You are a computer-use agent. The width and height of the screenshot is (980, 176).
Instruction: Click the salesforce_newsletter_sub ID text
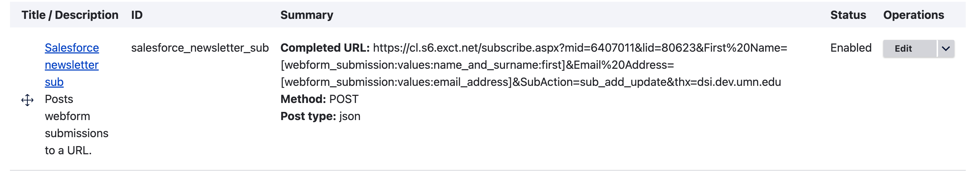[x=200, y=48]
